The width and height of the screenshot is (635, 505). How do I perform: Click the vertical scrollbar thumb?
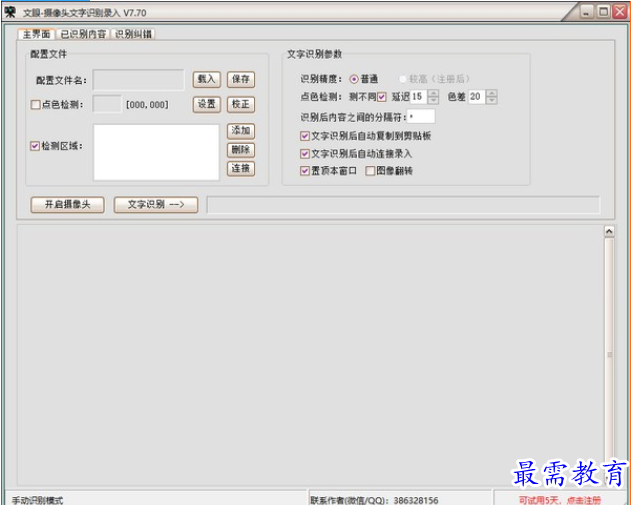[609, 354]
